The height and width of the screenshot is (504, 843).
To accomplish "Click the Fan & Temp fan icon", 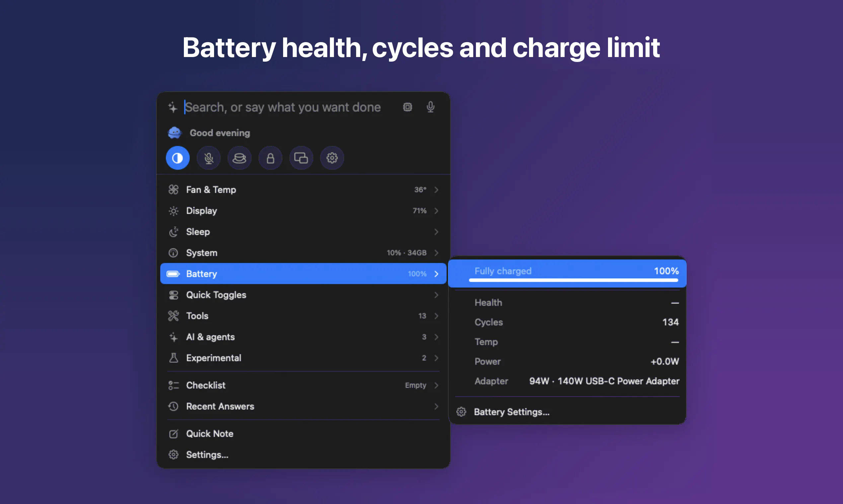I will pyautogui.click(x=173, y=190).
